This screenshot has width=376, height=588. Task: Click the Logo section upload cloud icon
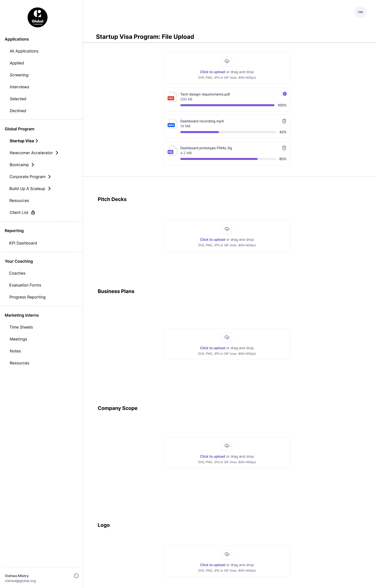click(x=227, y=554)
